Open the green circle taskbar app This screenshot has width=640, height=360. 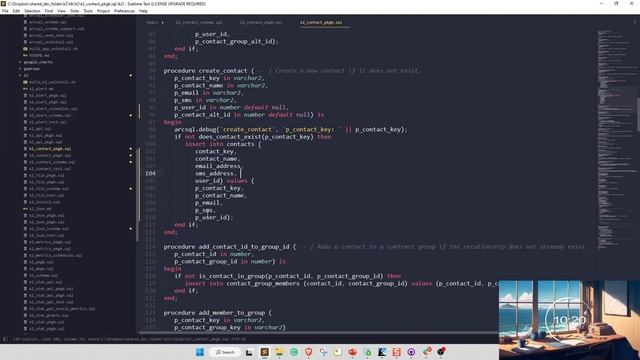point(294,352)
